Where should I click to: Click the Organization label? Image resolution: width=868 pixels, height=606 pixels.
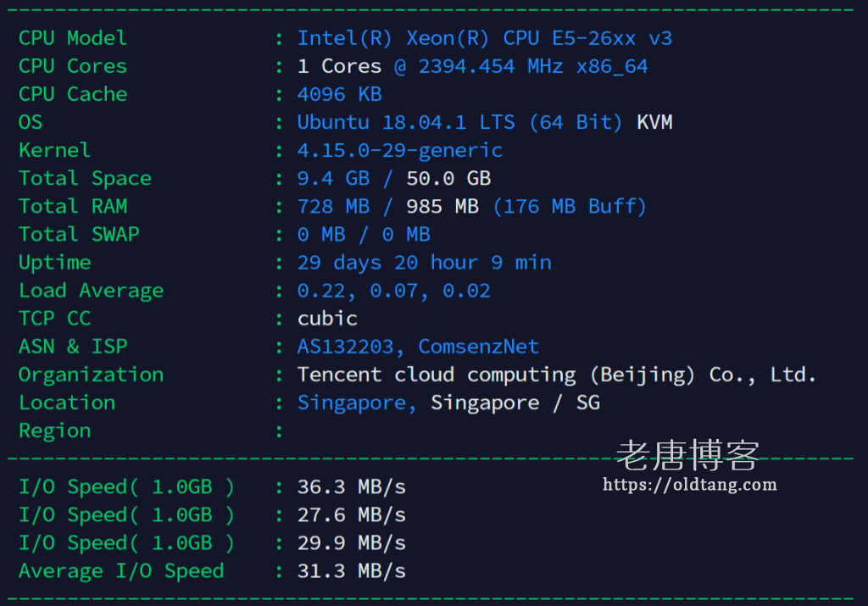click(x=91, y=375)
